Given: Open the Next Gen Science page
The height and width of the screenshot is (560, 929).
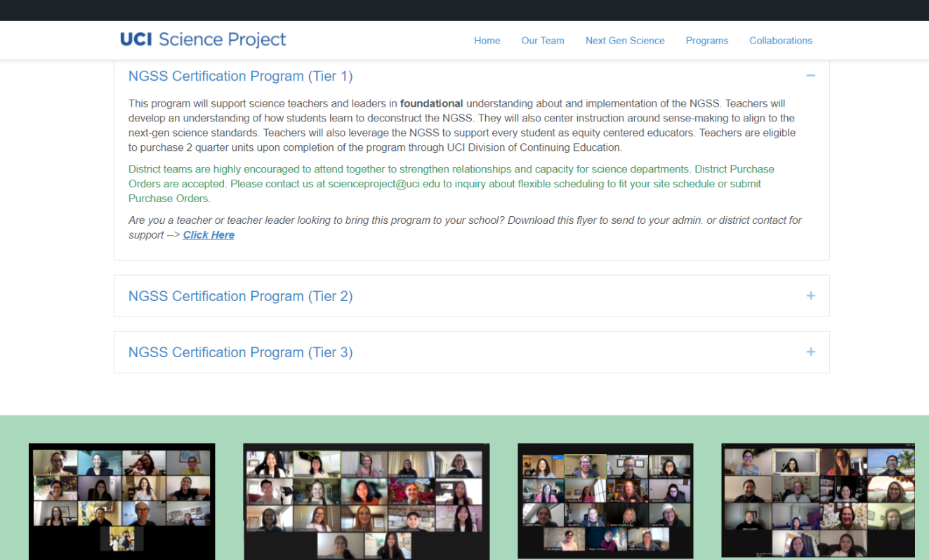Looking at the screenshot, I should click(x=624, y=40).
